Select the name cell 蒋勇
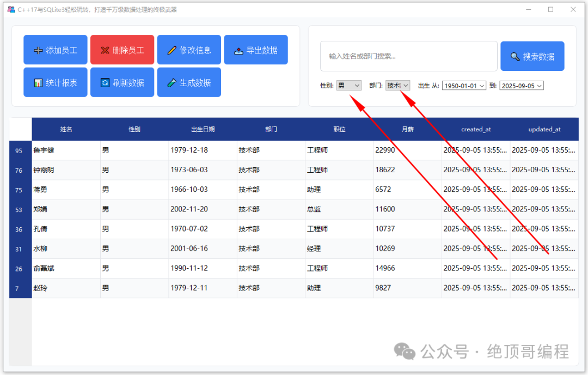 (x=66, y=190)
